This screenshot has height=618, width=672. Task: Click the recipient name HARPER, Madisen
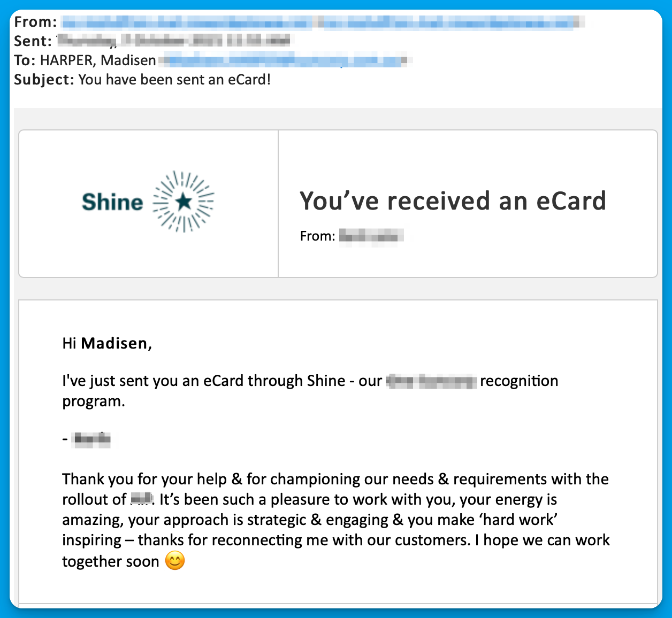(x=98, y=60)
